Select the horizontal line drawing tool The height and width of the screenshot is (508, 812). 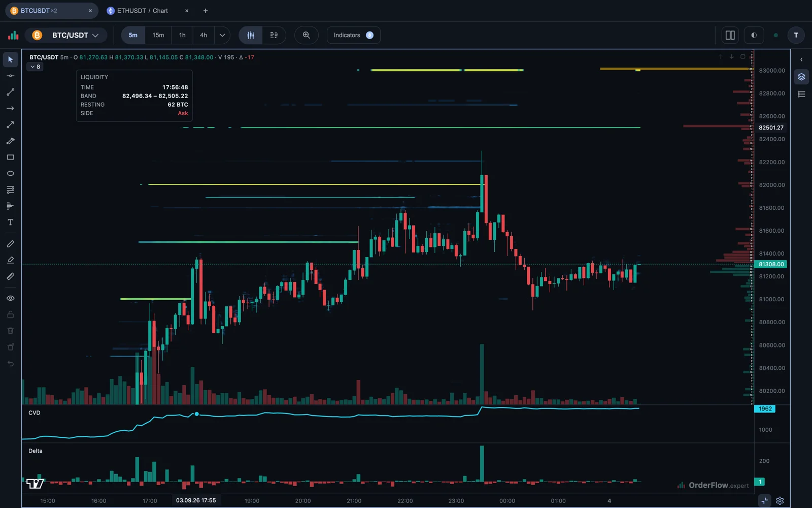click(10, 76)
